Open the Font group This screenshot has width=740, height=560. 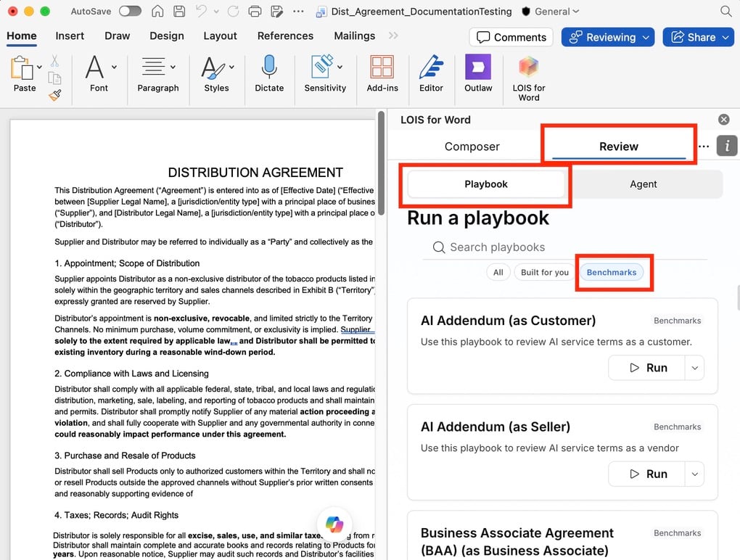[x=99, y=73]
